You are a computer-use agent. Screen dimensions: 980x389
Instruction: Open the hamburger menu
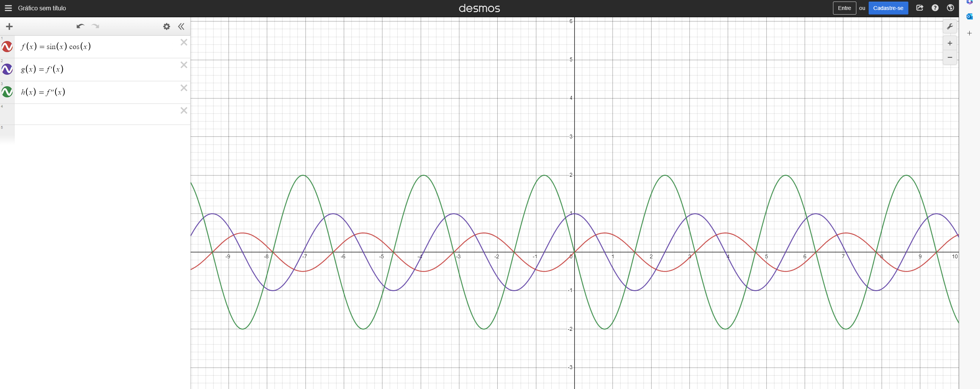click(8, 8)
